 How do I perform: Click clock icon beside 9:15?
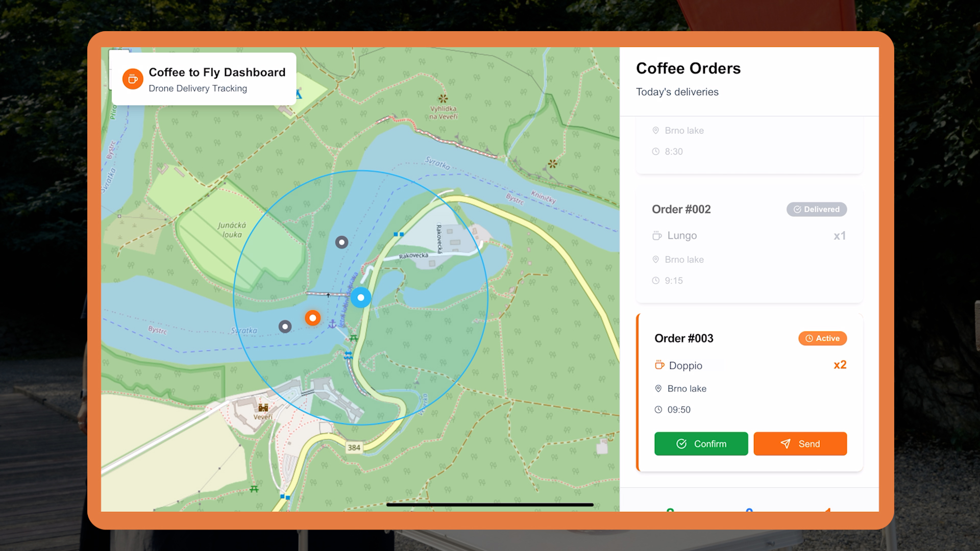pyautogui.click(x=655, y=281)
